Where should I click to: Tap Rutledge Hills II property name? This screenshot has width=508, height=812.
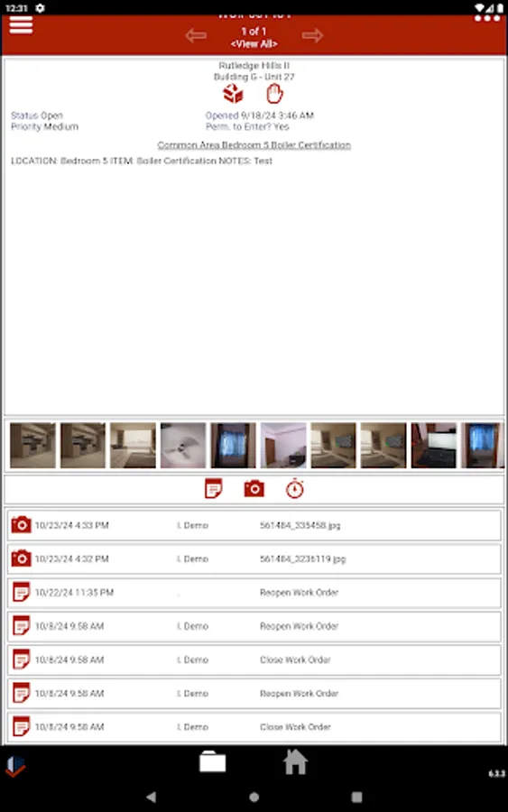(254, 66)
